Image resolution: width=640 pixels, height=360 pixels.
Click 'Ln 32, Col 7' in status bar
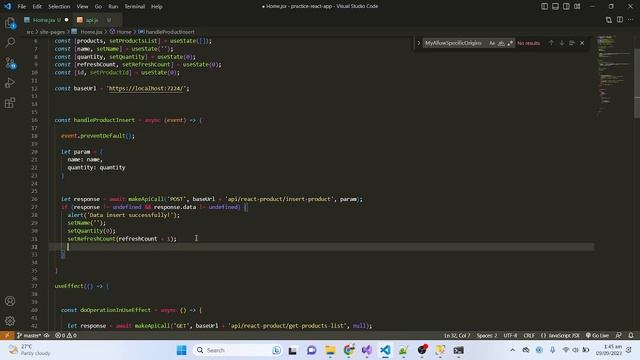click(x=457, y=336)
